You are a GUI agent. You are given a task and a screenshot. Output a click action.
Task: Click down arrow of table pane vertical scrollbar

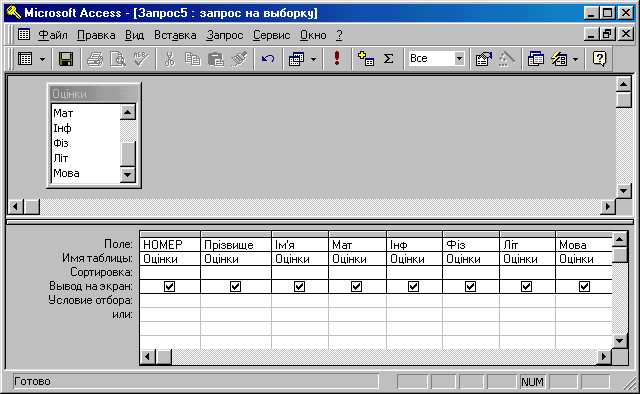point(624,191)
